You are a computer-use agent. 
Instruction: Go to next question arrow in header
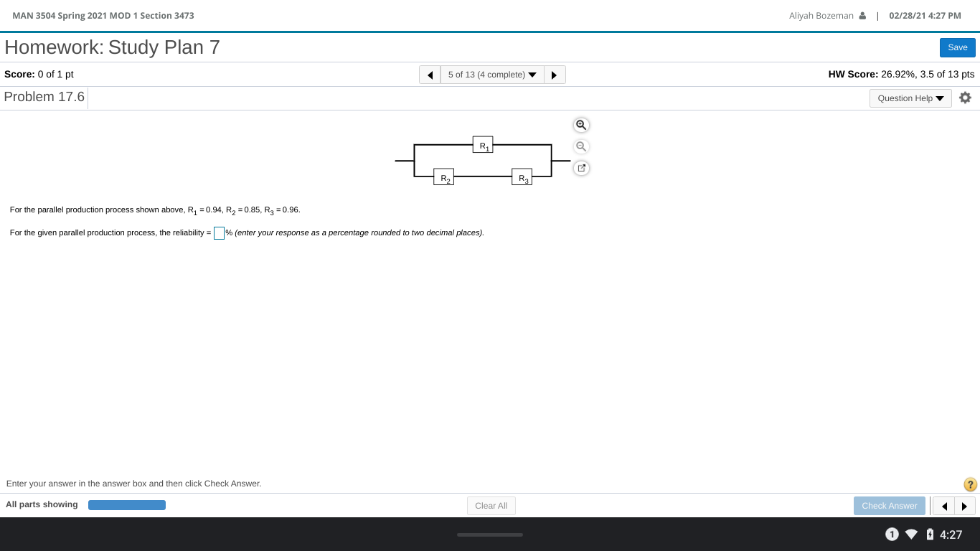point(555,75)
